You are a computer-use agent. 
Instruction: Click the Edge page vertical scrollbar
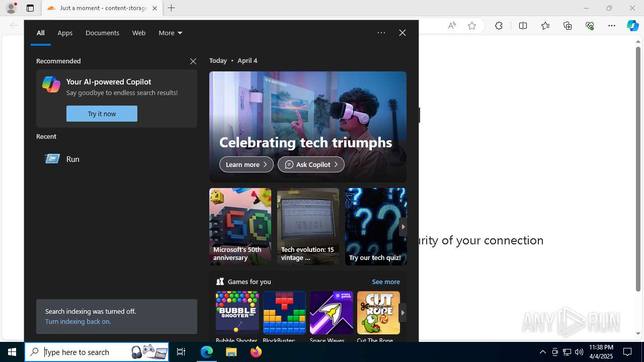638,168
